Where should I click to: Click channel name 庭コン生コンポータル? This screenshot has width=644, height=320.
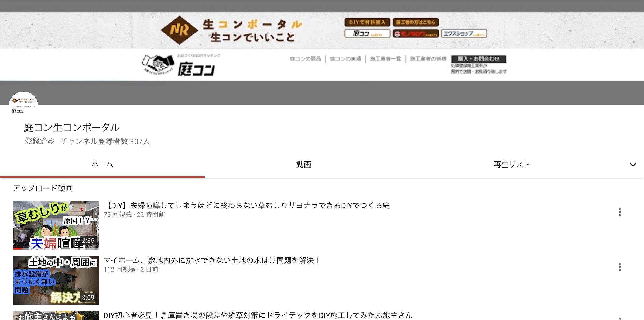71,127
